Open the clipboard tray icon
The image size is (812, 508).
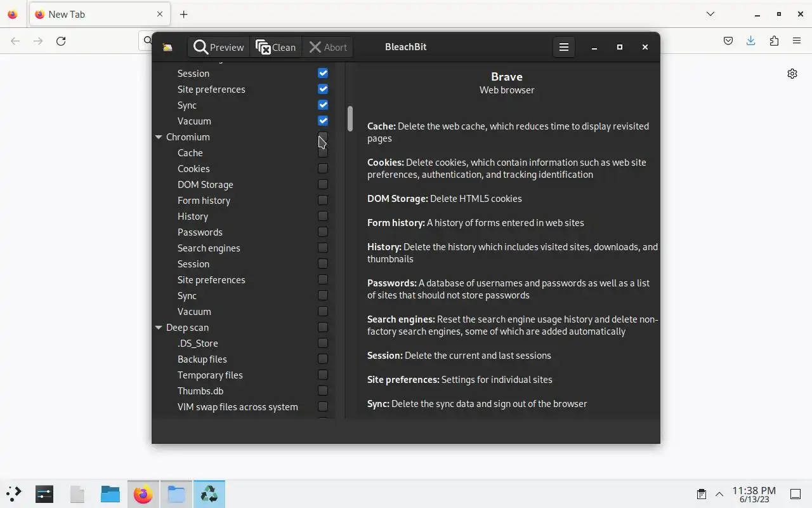702,494
